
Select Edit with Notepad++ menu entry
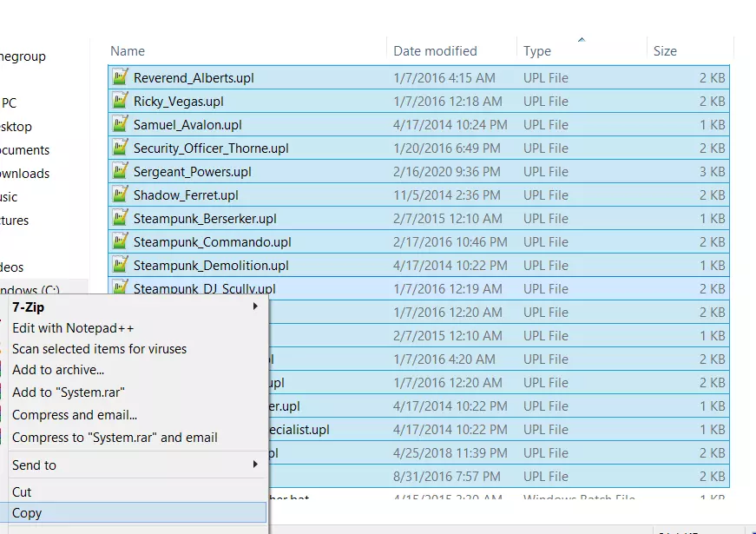pyautogui.click(x=73, y=328)
